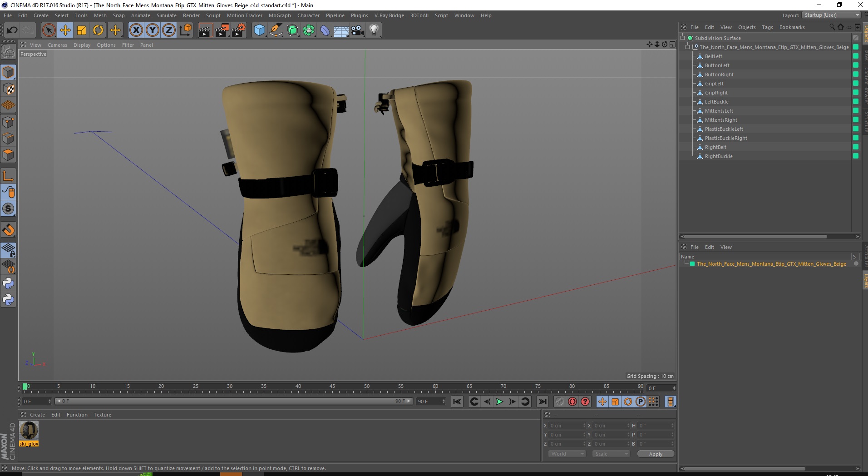Toggle Y axis lock
Screen dimensions: 868x476
coord(153,30)
